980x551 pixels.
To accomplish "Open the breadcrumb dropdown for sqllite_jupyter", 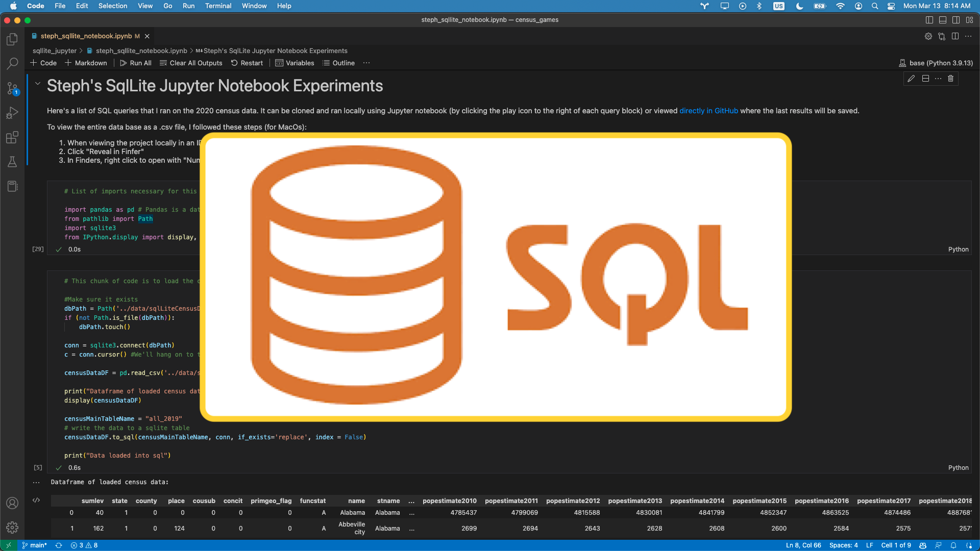I will (x=54, y=51).
